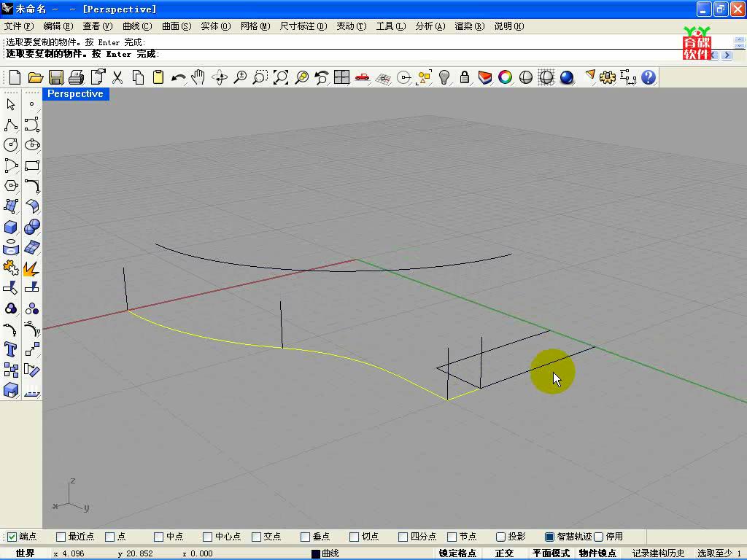Click the blue help question mark icon

pos(649,77)
